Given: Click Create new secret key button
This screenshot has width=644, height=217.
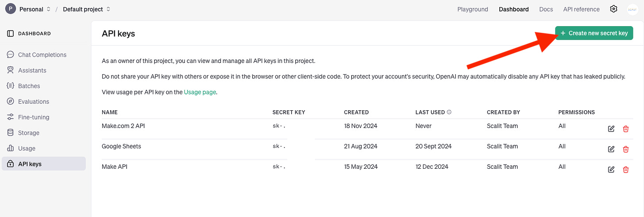Looking at the screenshot, I should (x=594, y=33).
